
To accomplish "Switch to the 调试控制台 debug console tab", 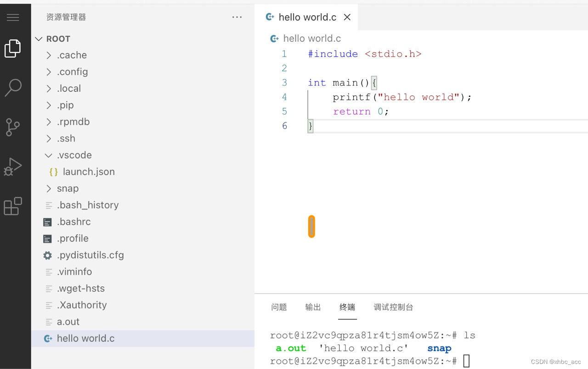I will click(393, 307).
